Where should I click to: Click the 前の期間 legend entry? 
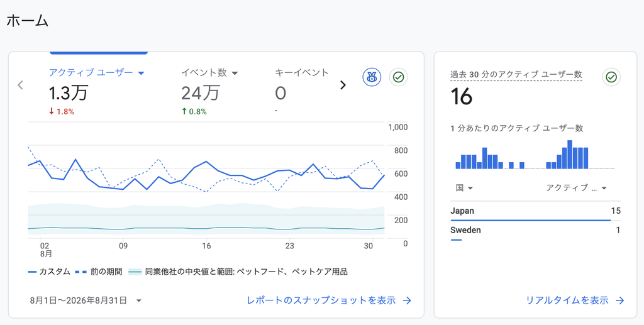click(99, 272)
